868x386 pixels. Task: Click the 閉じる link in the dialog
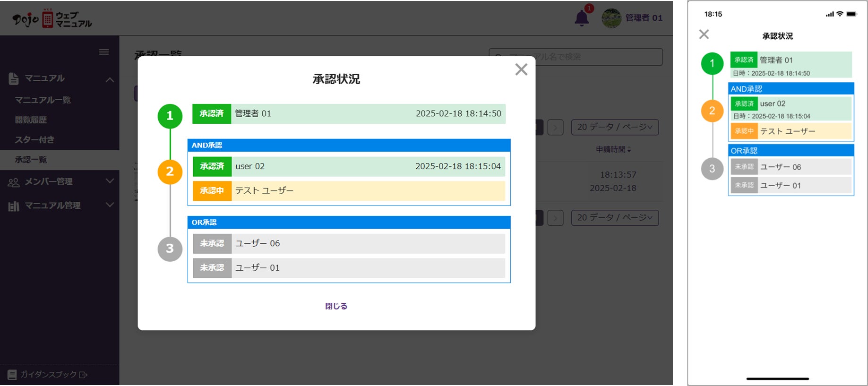pyautogui.click(x=336, y=306)
